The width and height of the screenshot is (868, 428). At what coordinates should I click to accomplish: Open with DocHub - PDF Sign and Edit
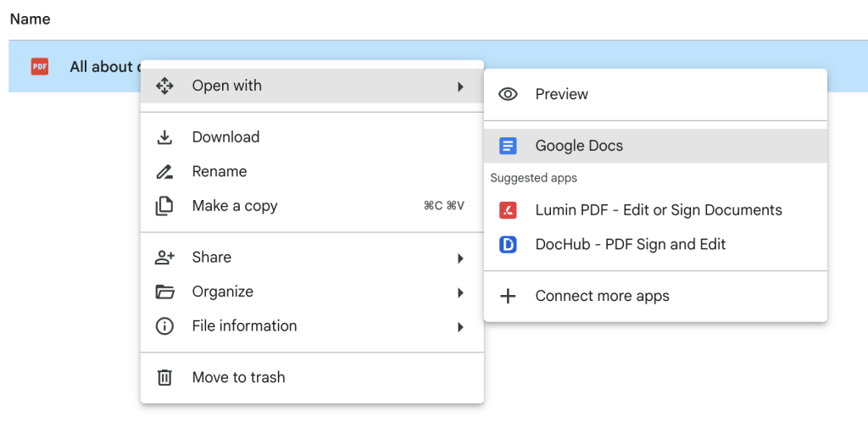(x=655, y=245)
